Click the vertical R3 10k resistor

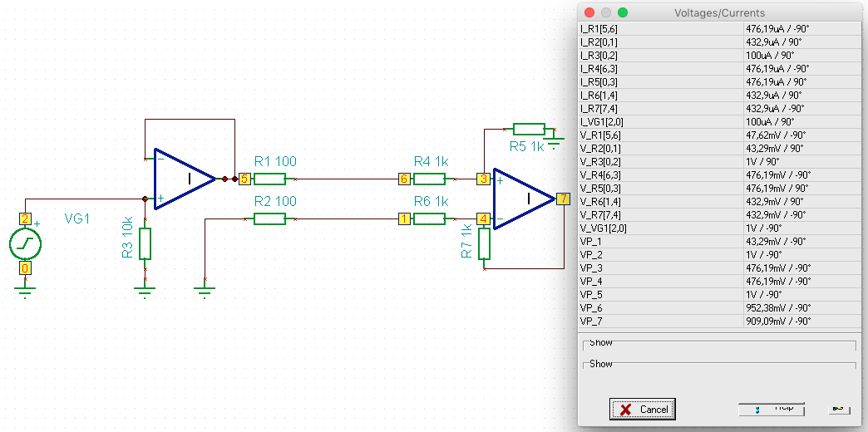click(x=145, y=243)
